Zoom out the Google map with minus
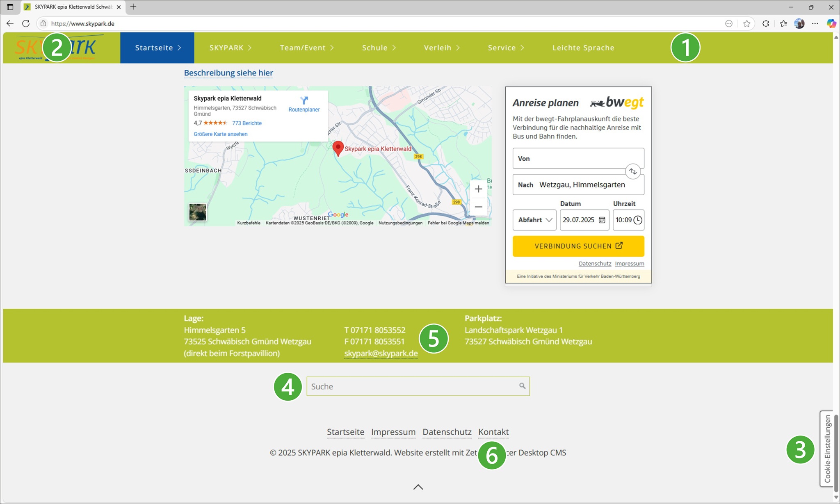The image size is (840, 504). tap(478, 207)
